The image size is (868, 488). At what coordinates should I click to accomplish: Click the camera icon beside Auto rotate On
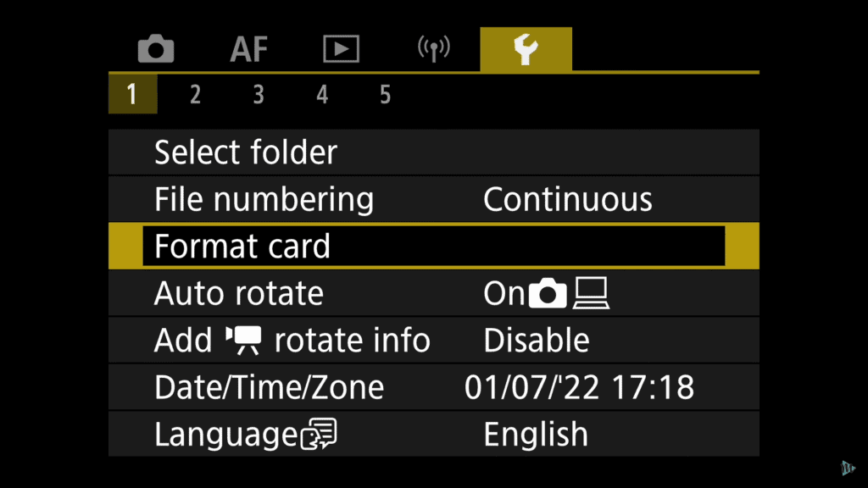(548, 293)
